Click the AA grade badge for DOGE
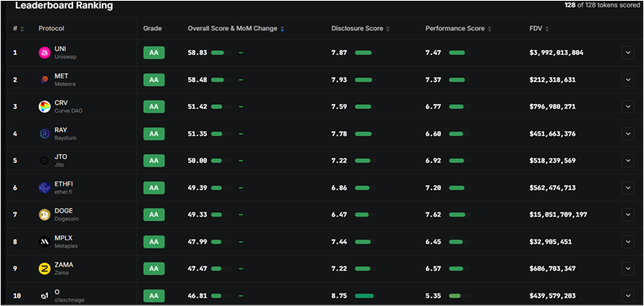Image resolution: width=644 pixels, height=306 pixels. point(154,215)
